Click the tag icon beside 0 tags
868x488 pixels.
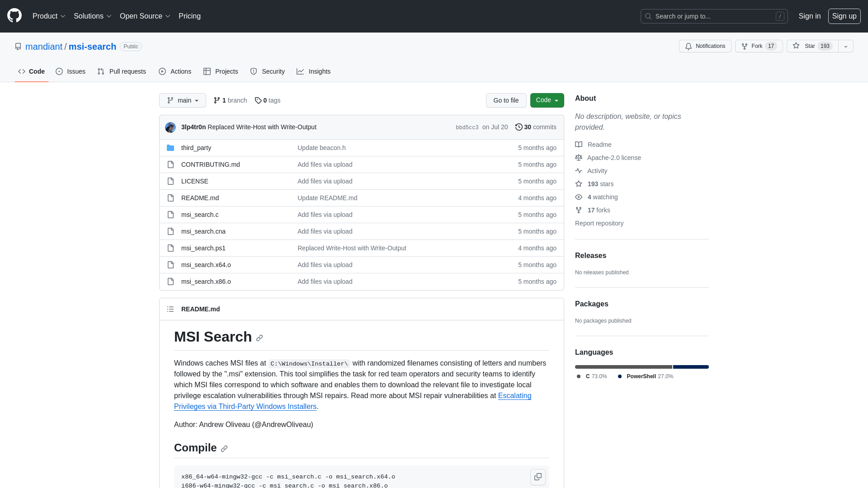coord(258,100)
